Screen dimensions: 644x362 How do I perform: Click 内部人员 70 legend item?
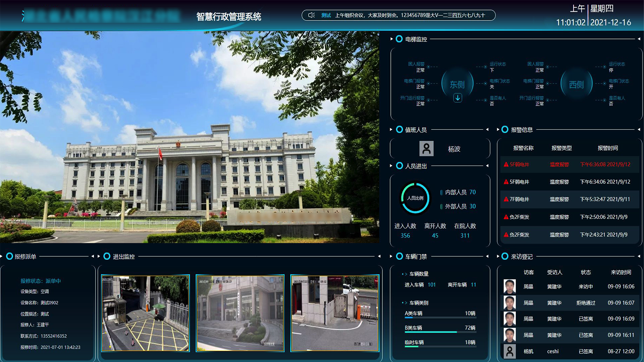(x=458, y=192)
